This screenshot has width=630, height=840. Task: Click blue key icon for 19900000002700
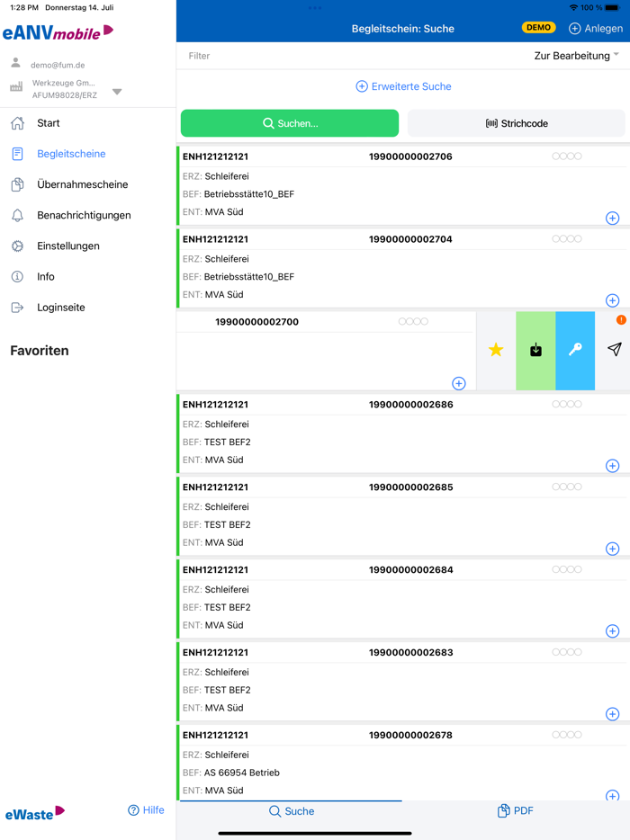click(575, 351)
